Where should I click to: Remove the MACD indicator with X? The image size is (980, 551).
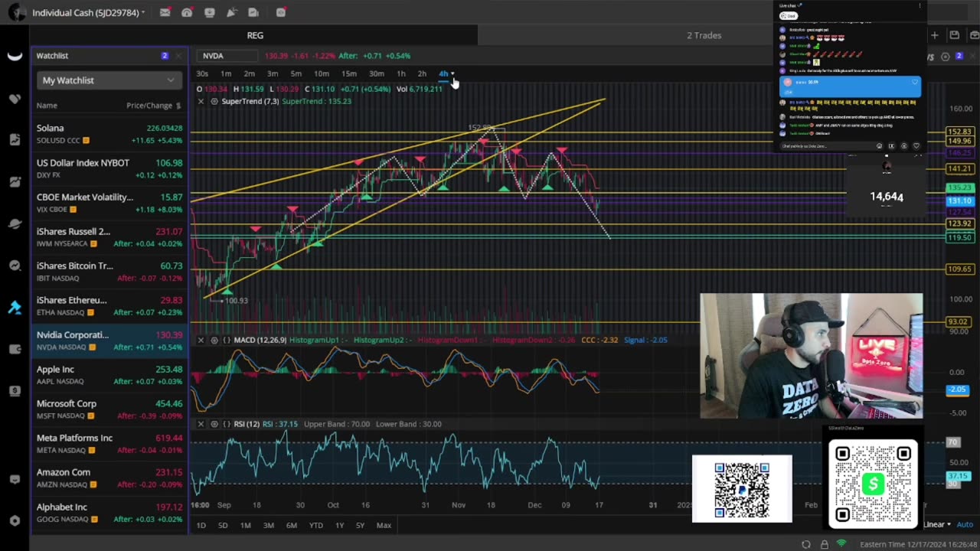(201, 340)
